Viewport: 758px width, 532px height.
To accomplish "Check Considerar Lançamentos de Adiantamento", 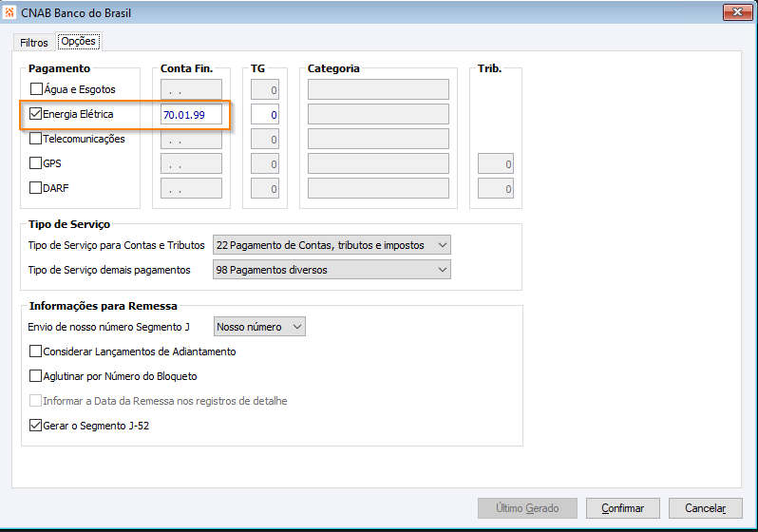I will (36, 351).
